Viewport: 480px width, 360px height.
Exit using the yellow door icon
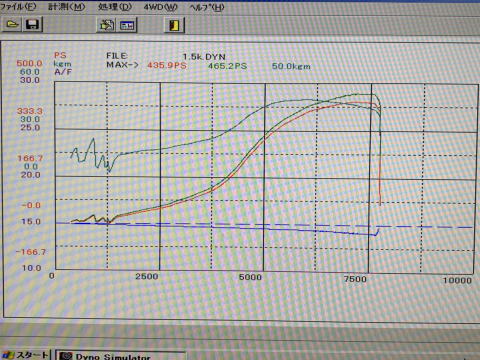tap(175, 25)
